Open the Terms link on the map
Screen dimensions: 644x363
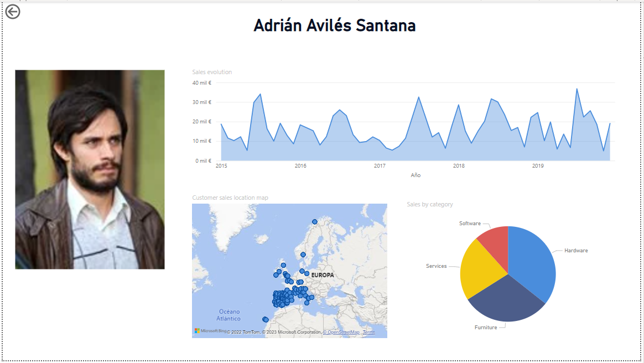[368, 332]
